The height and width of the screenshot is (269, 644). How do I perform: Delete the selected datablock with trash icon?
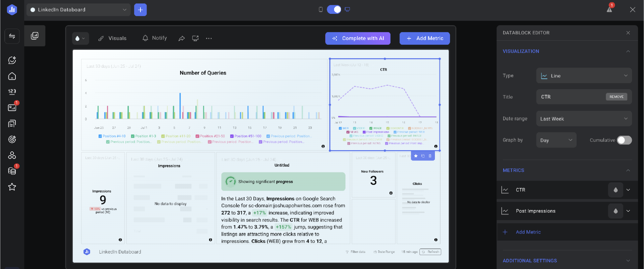pyautogui.click(x=430, y=156)
